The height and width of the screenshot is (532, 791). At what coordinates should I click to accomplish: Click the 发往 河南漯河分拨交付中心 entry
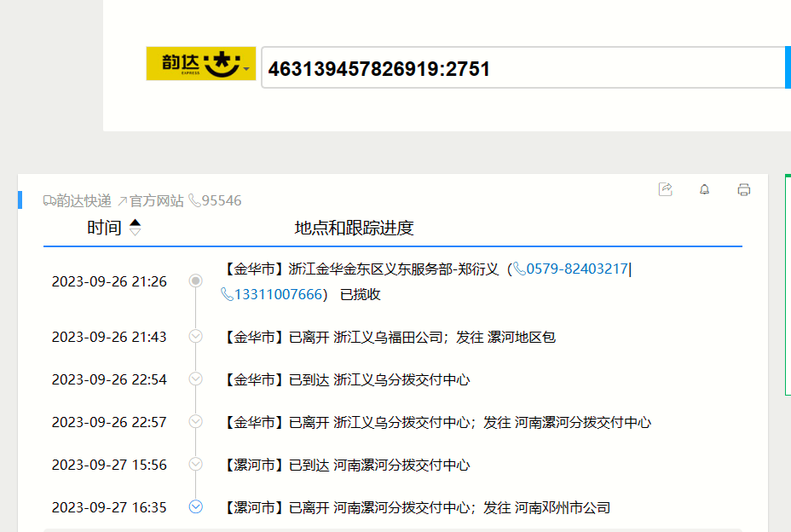click(x=436, y=423)
